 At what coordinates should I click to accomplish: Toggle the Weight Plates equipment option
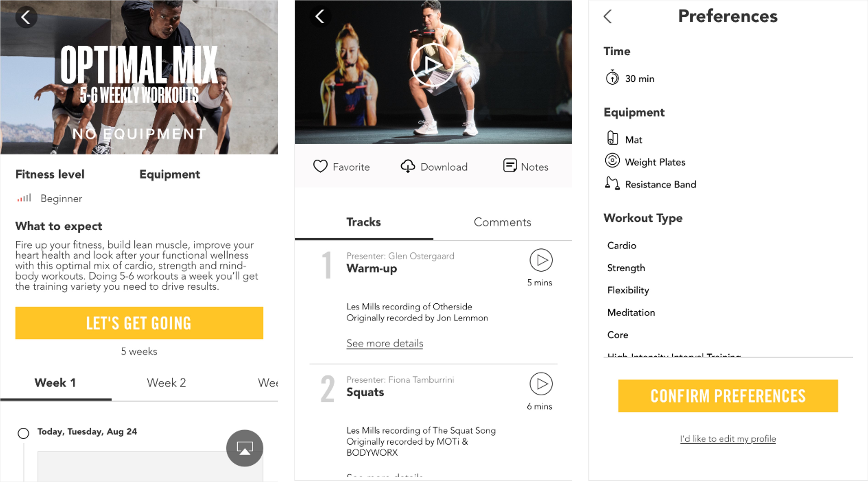(x=645, y=161)
